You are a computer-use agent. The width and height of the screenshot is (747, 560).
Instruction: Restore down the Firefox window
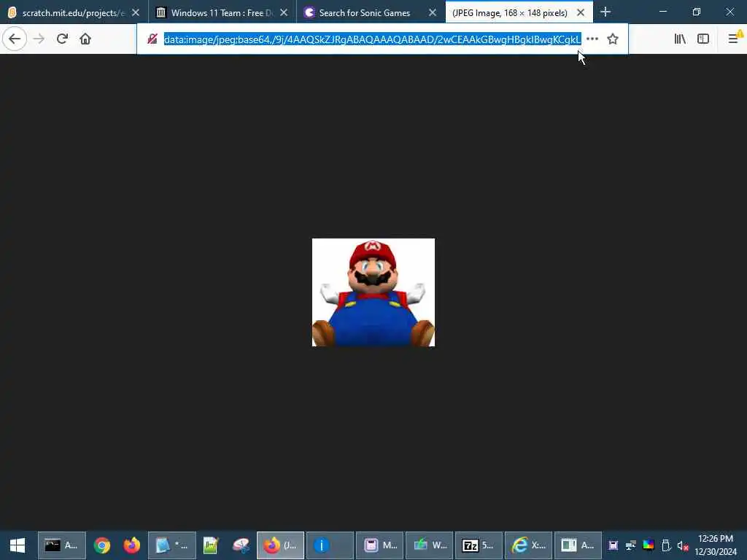[696, 12]
